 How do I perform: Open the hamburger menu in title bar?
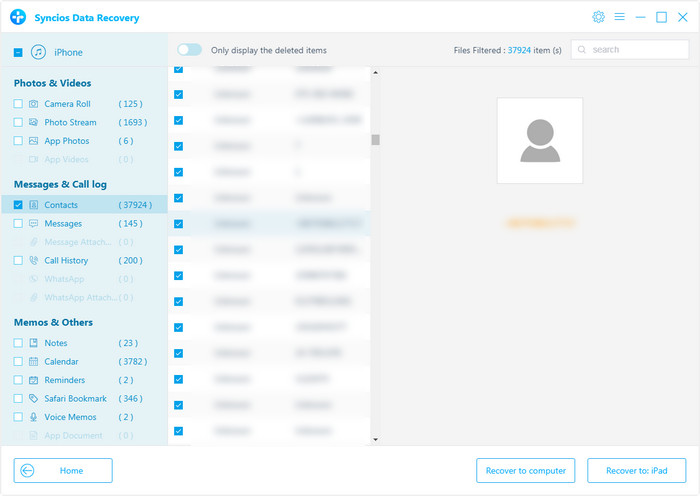tap(619, 17)
